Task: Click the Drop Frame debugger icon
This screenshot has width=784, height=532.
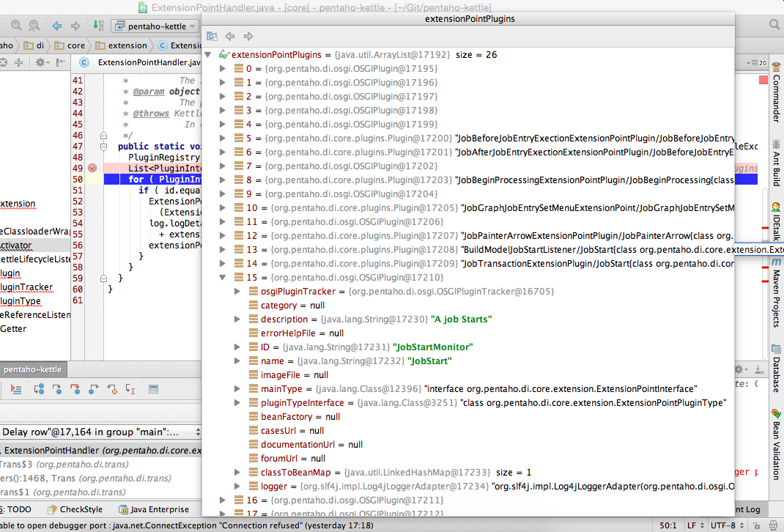Action: [112, 389]
